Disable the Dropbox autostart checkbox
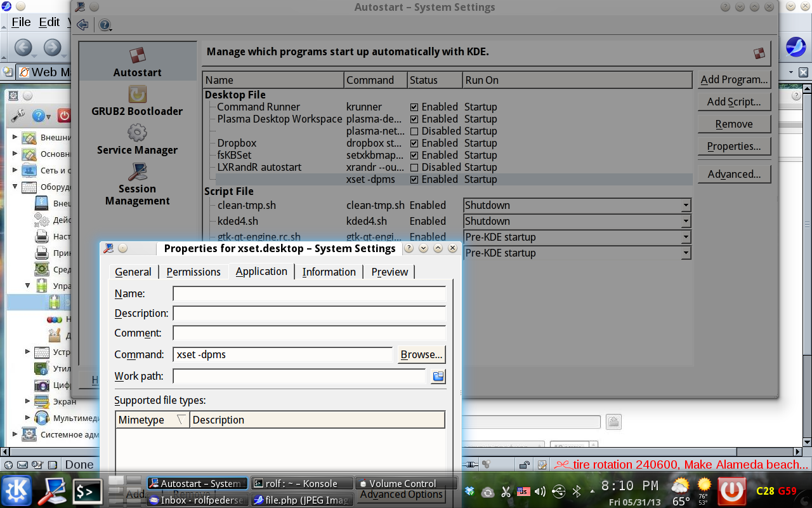 click(414, 144)
